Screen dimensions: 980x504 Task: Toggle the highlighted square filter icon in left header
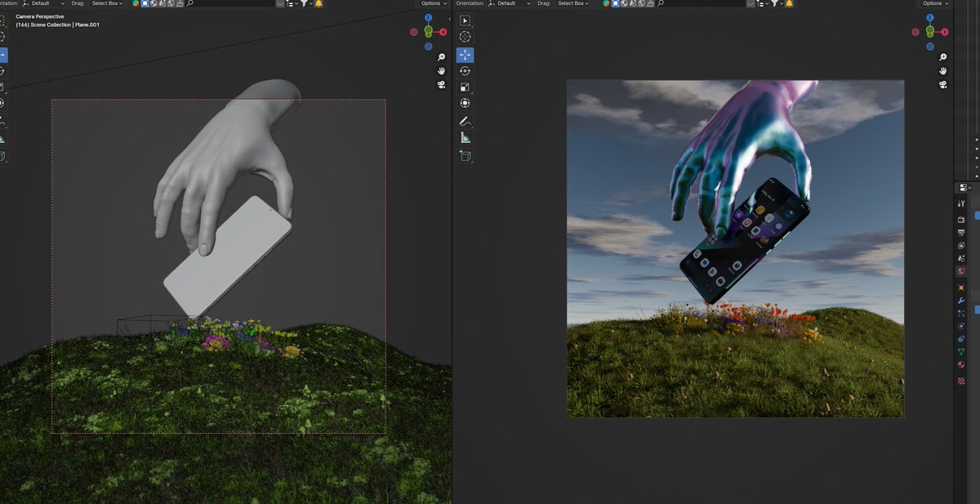click(145, 3)
